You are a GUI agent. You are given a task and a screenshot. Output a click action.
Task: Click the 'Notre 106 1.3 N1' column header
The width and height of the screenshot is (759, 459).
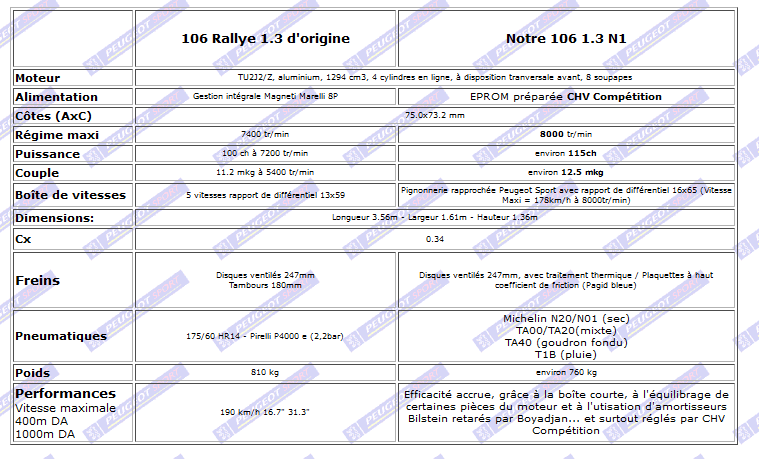pyautogui.click(x=566, y=38)
